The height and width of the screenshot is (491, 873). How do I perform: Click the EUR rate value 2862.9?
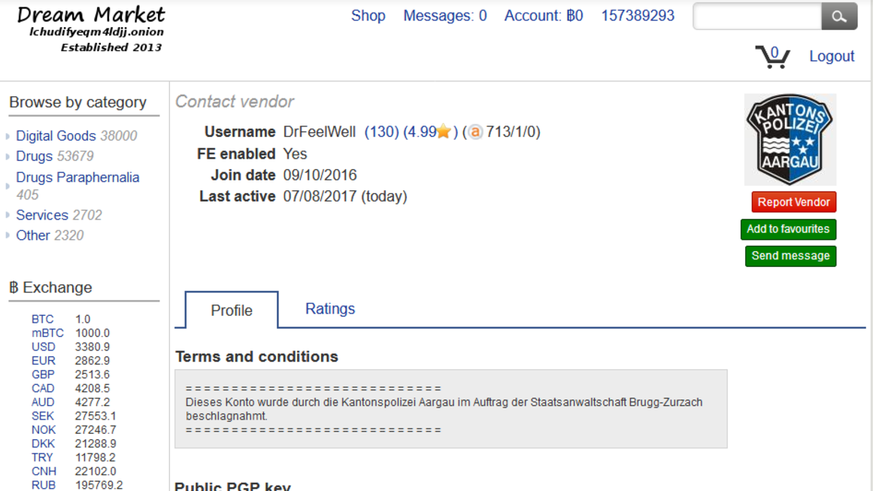pos(92,361)
